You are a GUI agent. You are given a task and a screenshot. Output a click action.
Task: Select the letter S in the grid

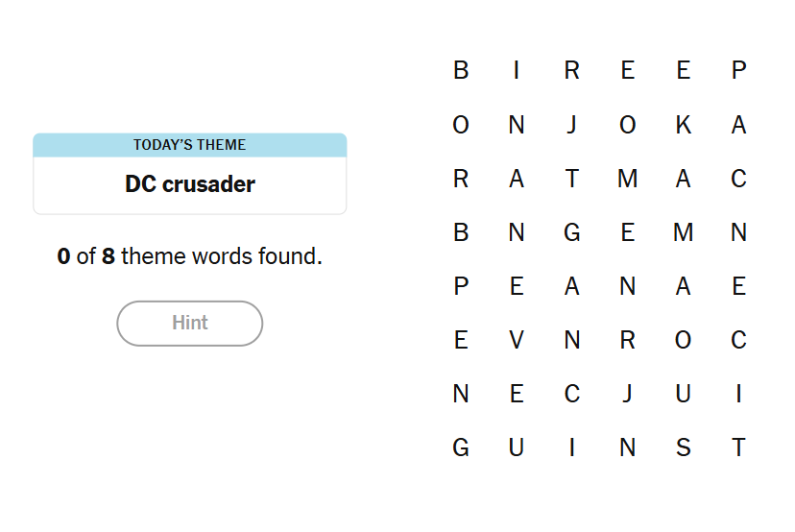pos(683,447)
